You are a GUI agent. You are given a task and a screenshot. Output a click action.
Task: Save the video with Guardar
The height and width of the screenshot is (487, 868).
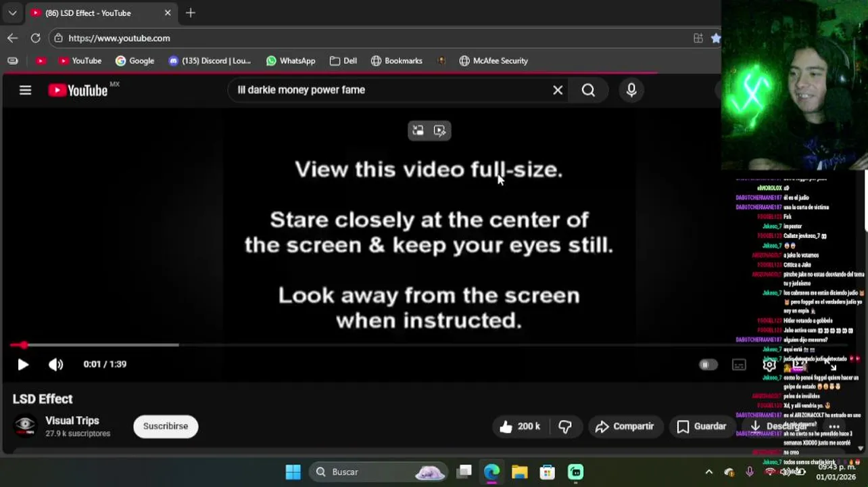point(702,426)
